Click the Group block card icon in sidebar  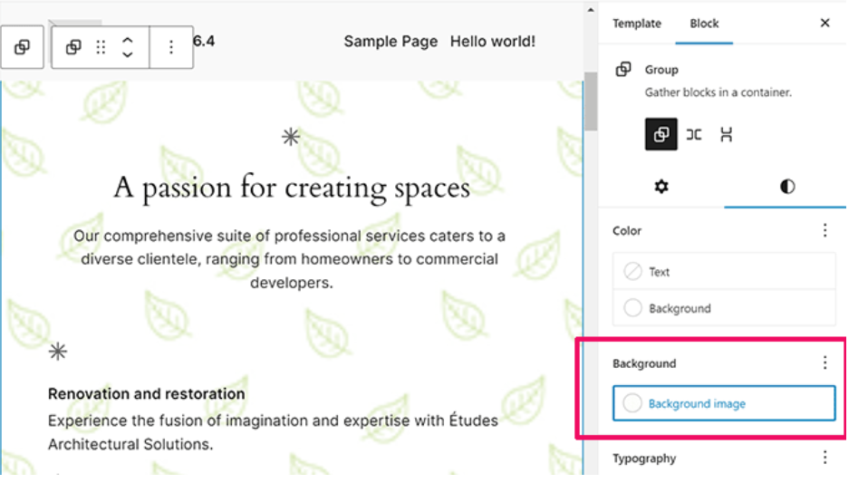point(623,69)
